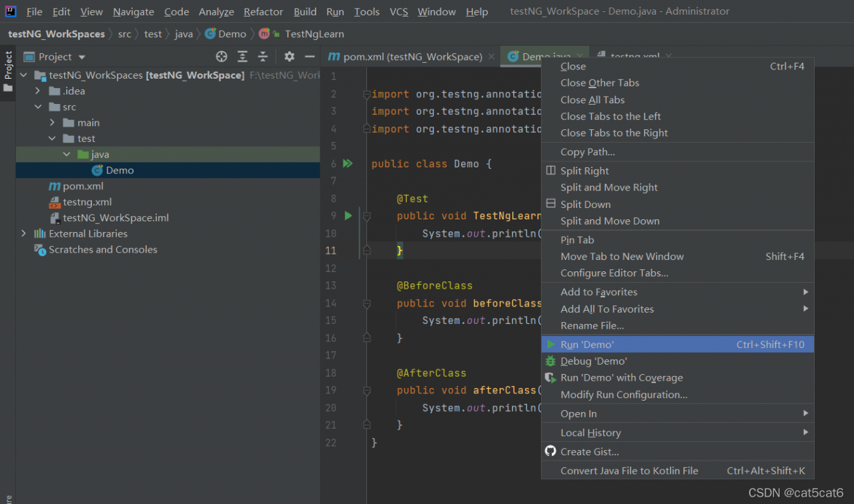Open the Navigate menu
The image size is (854, 504).
click(x=133, y=12)
